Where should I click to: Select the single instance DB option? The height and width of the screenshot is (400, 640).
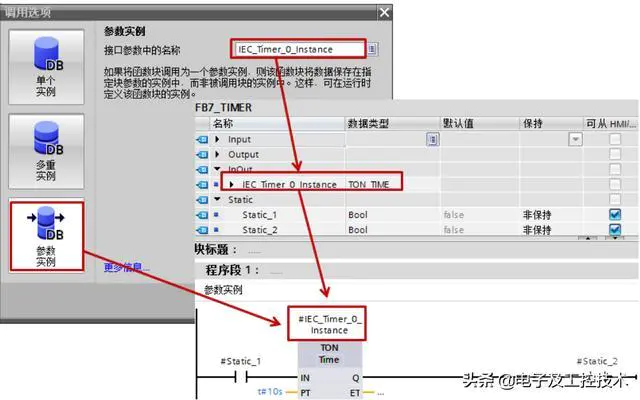pyautogui.click(x=46, y=67)
